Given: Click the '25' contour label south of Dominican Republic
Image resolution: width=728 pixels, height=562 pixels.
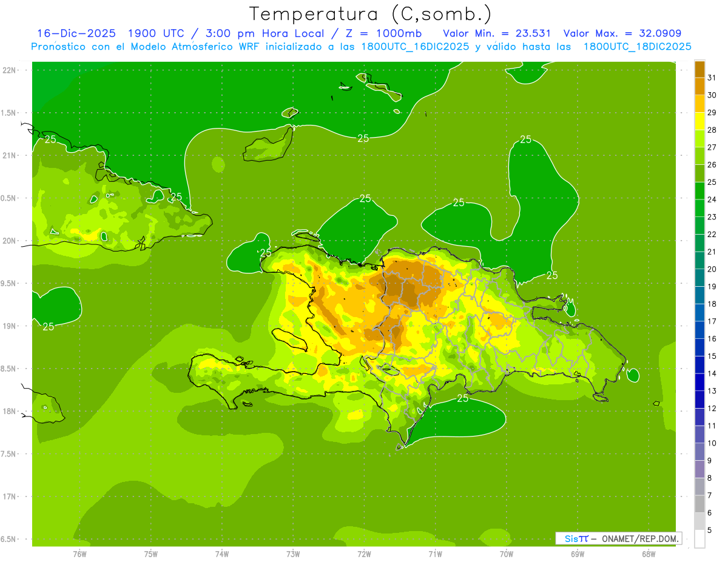Looking at the screenshot, I should pyautogui.click(x=463, y=398).
